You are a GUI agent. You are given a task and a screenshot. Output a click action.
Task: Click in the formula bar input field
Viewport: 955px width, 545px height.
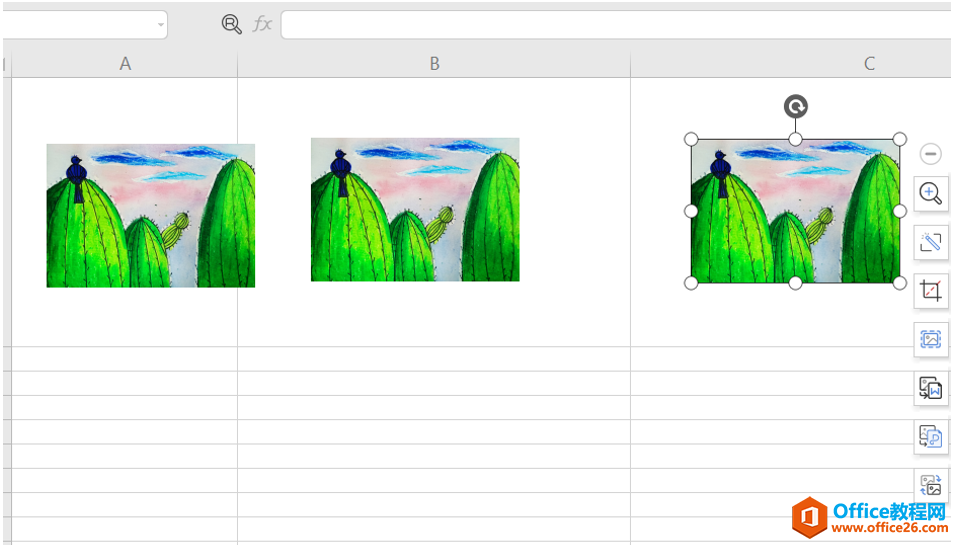[x=617, y=24]
